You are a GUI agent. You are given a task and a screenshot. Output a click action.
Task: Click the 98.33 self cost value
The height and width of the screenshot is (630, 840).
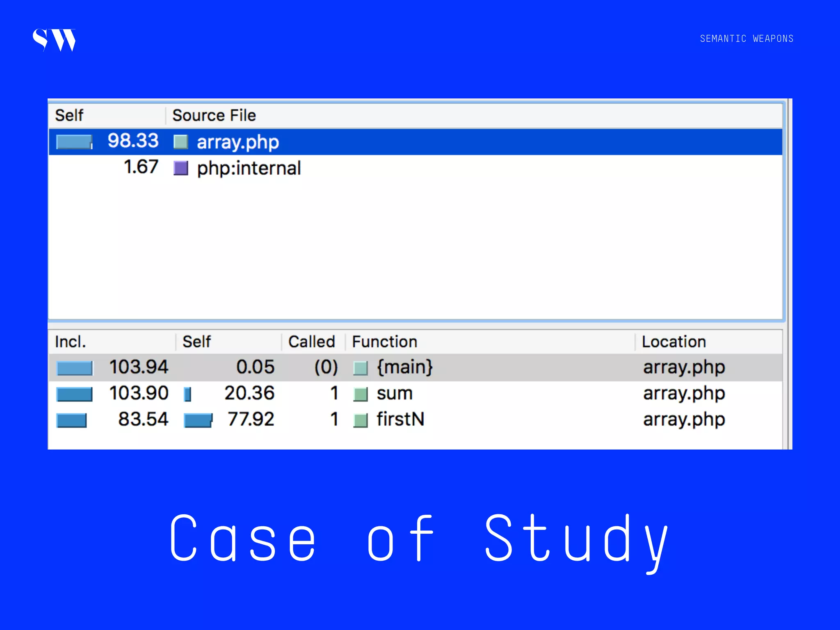tap(133, 141)
